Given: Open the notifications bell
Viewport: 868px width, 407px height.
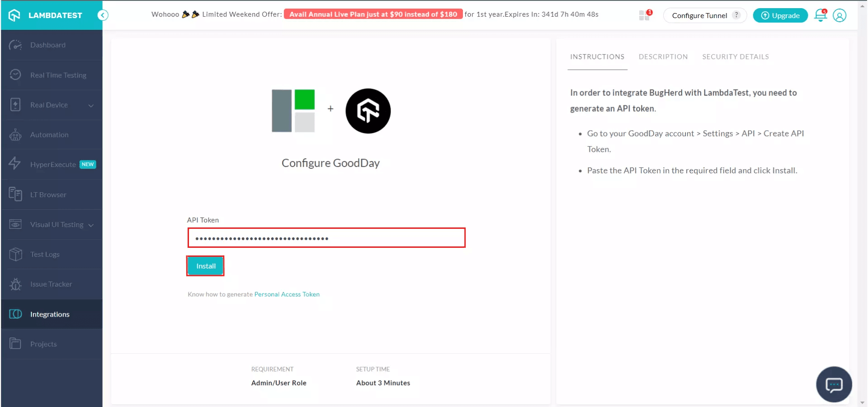Looking at the screenshot, I should 820,15.
